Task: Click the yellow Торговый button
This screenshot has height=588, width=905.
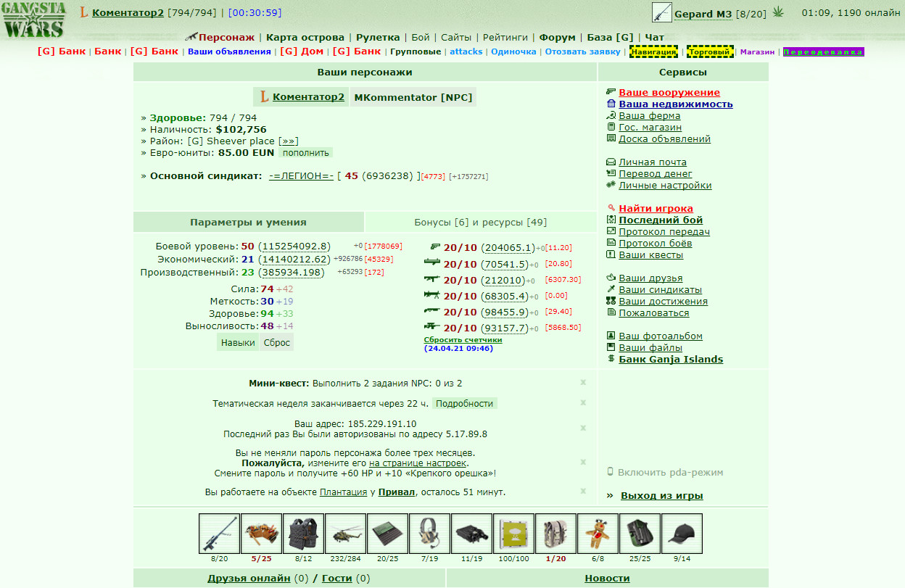Action: click(710, 52)
